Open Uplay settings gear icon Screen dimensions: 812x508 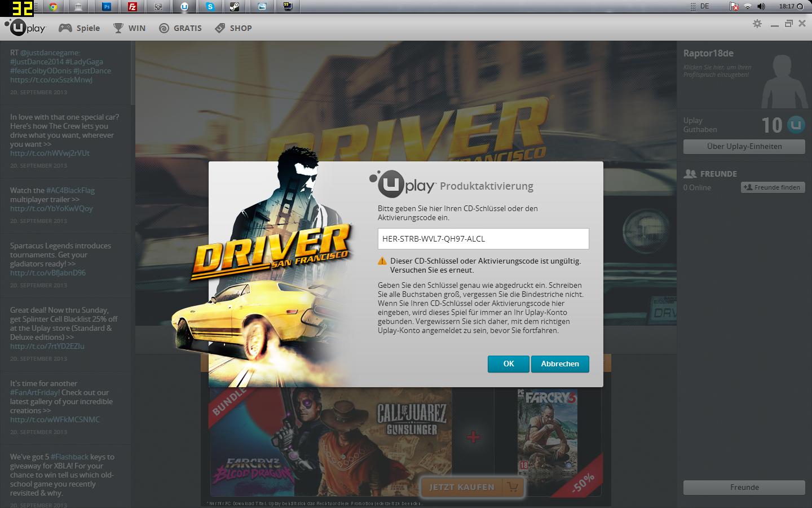[757, 24]
